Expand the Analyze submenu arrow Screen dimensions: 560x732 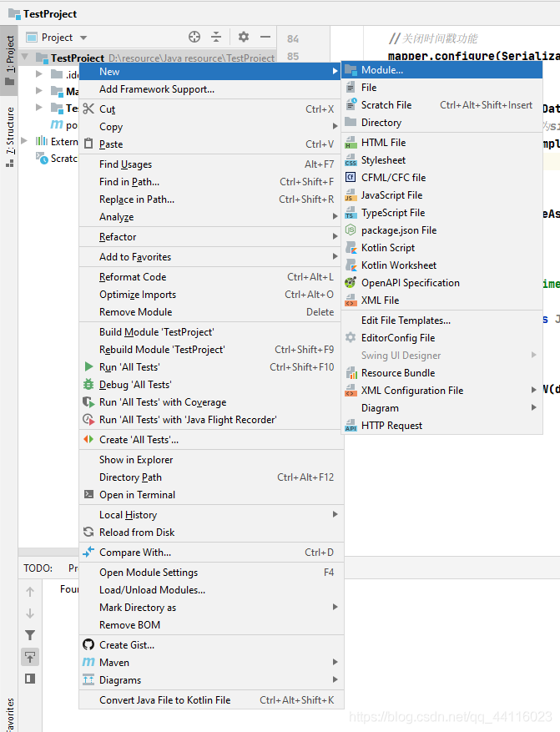tap(335, 216)
